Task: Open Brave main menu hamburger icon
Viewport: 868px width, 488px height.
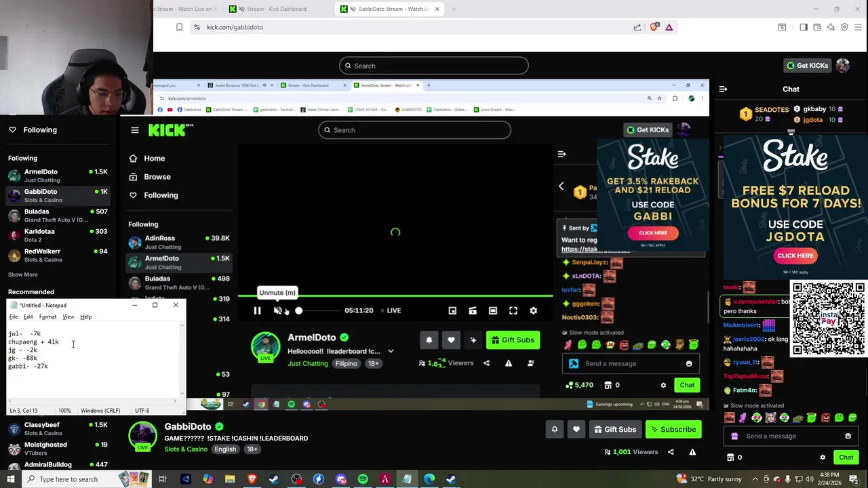Action: click(x=858, y=27)
